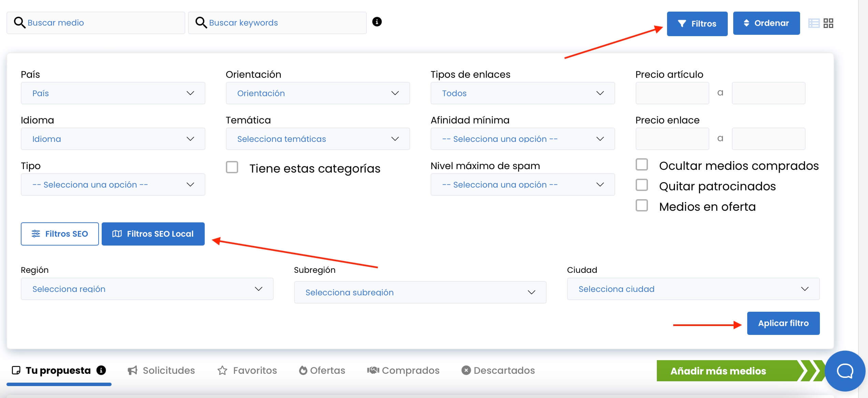This screenshot has height=398, width=868.
Task: Open the chat support bubble
Action: tap(845, 371)
